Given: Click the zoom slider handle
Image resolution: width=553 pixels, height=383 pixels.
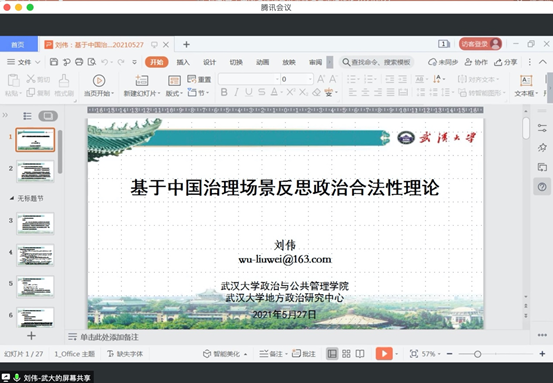Looking at the screenshot, I should click(478, 354).
